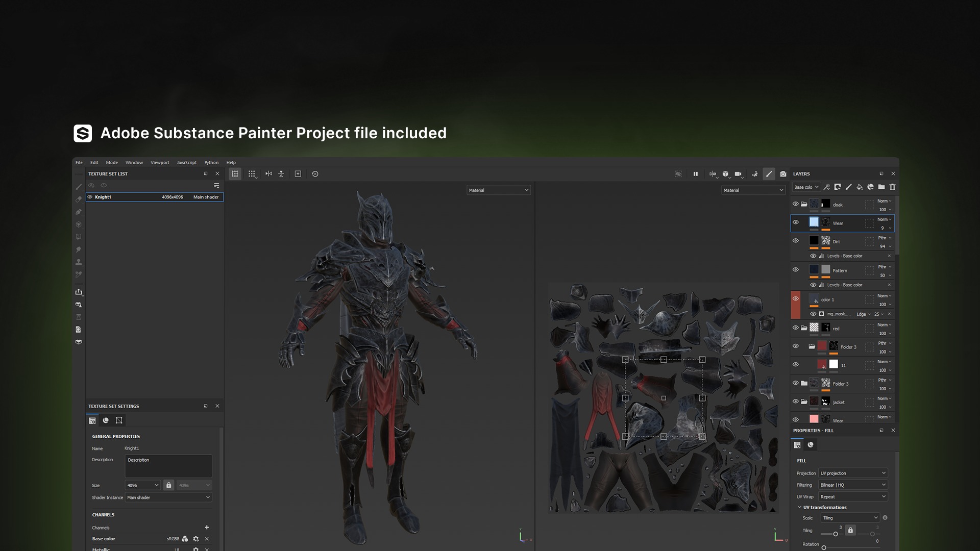Open the Assets shelf box icon
The image size is (980, 551).
tap(79, 342)
